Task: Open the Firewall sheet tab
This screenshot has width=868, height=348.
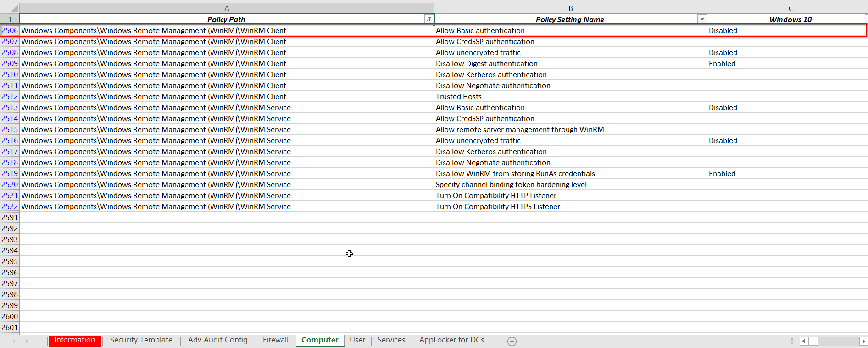Action: 276,340
